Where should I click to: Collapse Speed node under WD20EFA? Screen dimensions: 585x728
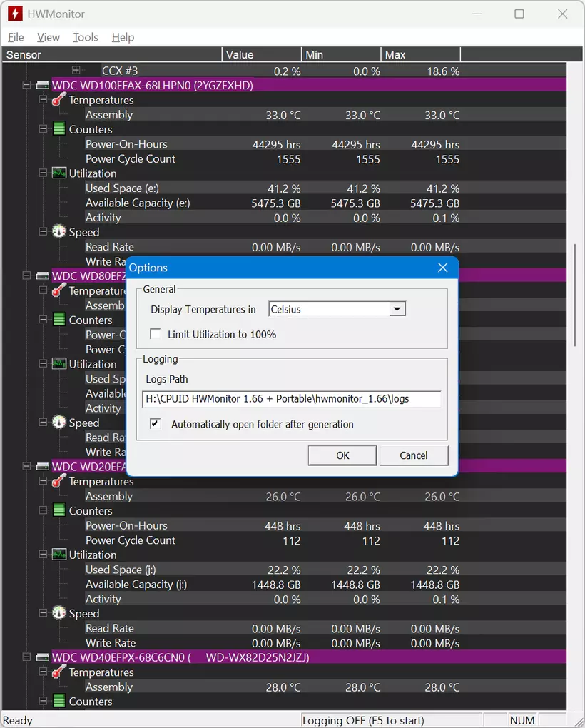click(x=43, y=613)
